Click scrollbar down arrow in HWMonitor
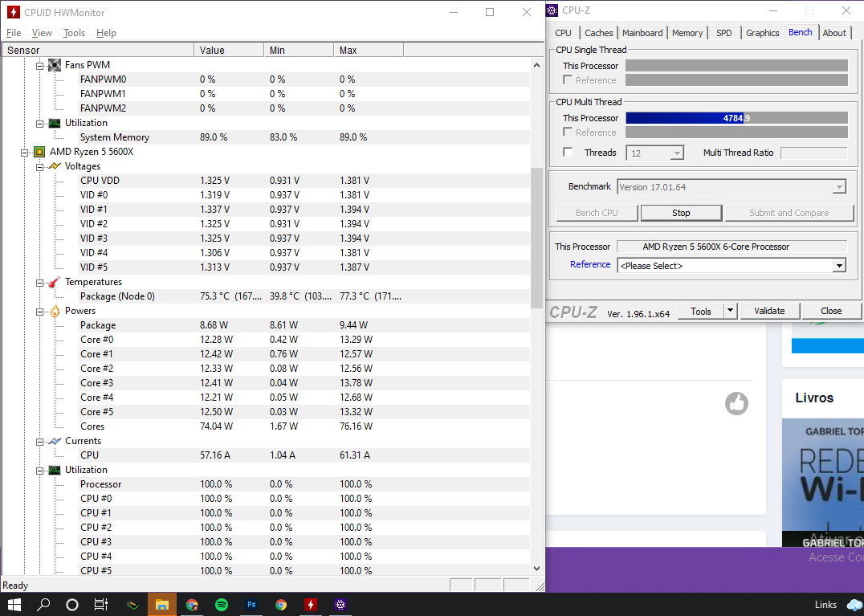Image resolution: width=864 pixels, height=616 pixels. tap(536, 569)
